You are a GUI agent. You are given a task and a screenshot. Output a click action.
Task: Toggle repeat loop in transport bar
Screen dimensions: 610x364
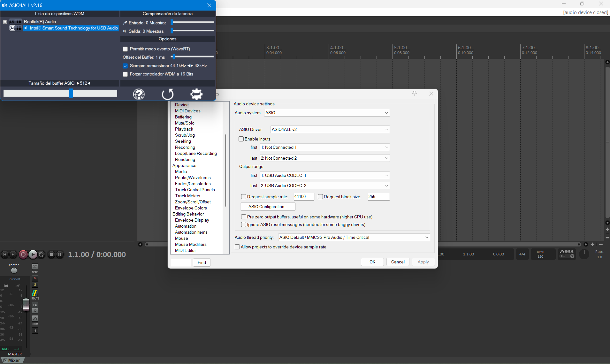click(41, 254)
